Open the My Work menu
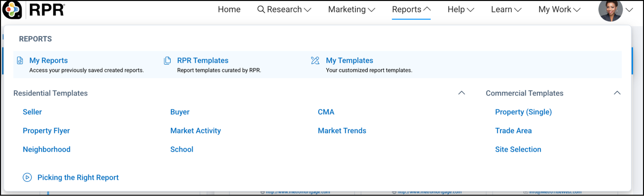644x196 pixels. click(x=559, y=9)
